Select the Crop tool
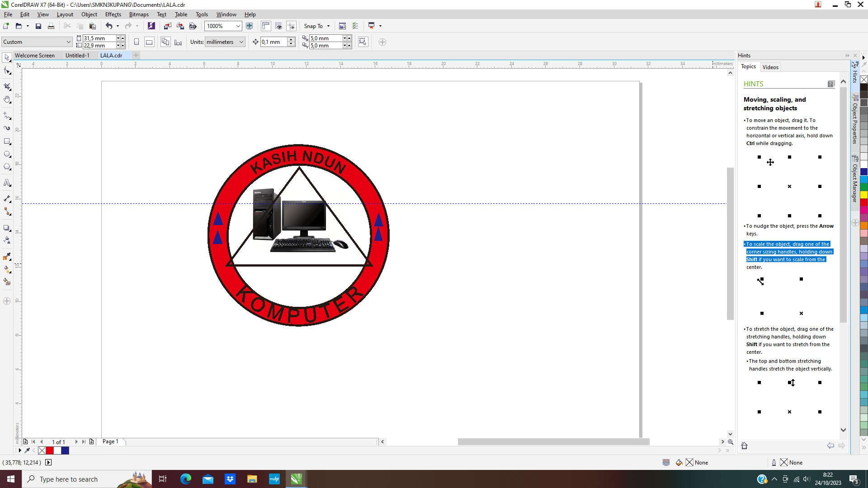 coord(7,86)
